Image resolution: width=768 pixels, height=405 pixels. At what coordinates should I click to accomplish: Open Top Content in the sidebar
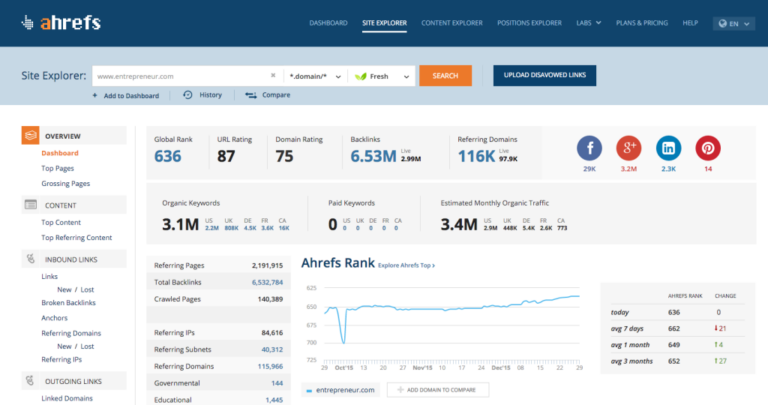61,222
